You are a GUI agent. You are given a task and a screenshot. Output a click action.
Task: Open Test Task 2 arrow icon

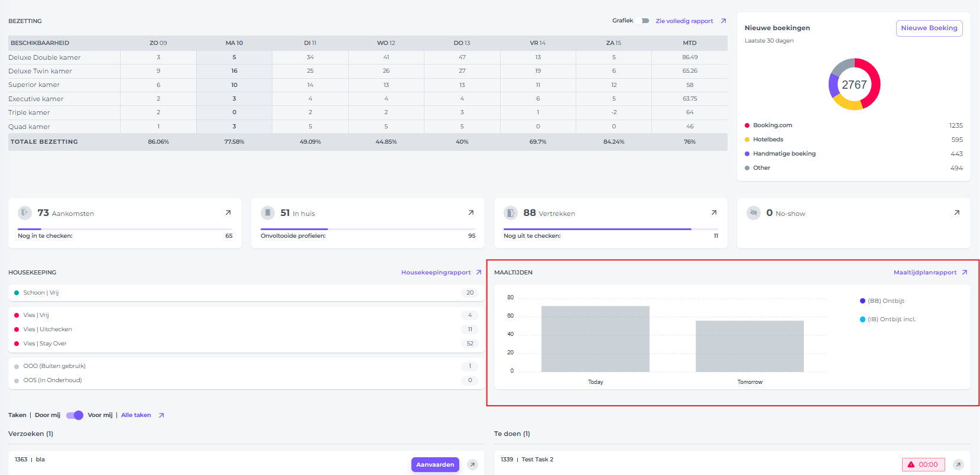[x=958, y=465]
